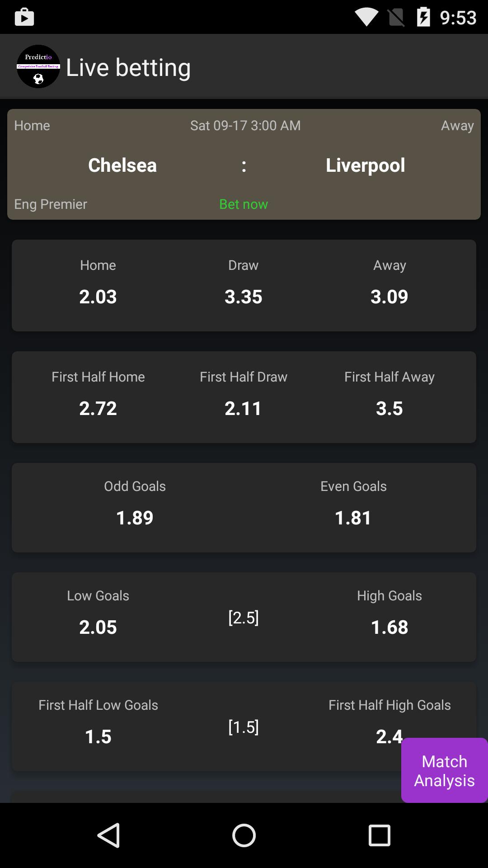Pick First Half Draw odds 2.11
This screenshot has height=868, width=488.
[244, 407]
